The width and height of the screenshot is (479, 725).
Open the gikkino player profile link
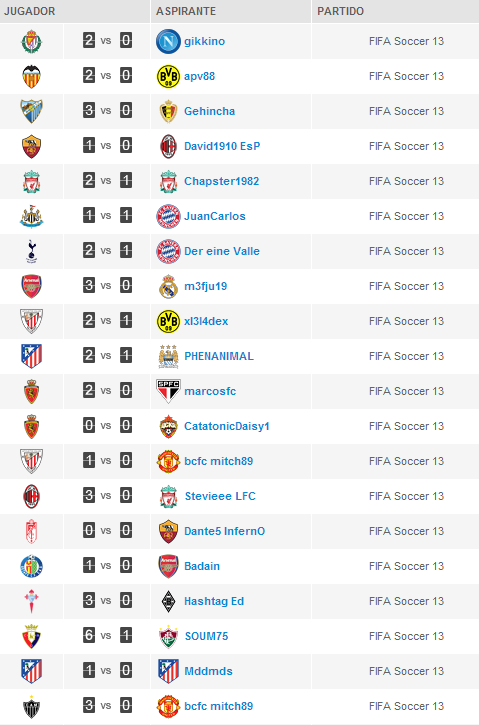(204, 41)
